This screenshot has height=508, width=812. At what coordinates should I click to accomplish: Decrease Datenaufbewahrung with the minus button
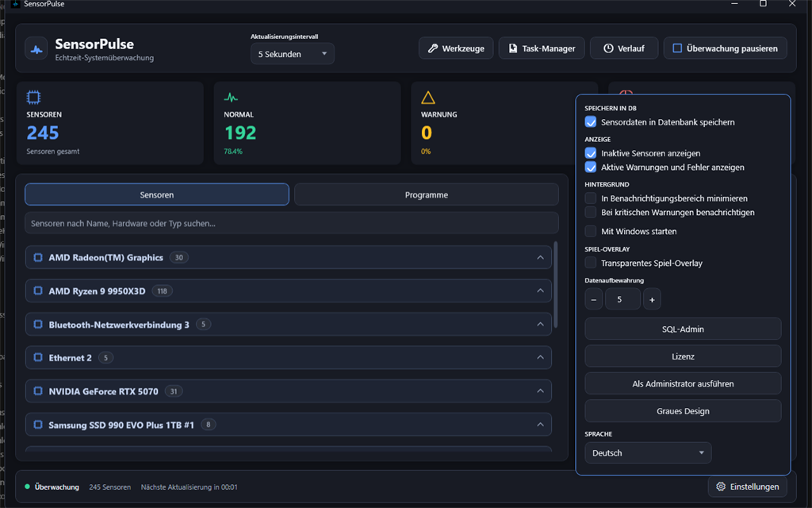click(x=593, y=299)
